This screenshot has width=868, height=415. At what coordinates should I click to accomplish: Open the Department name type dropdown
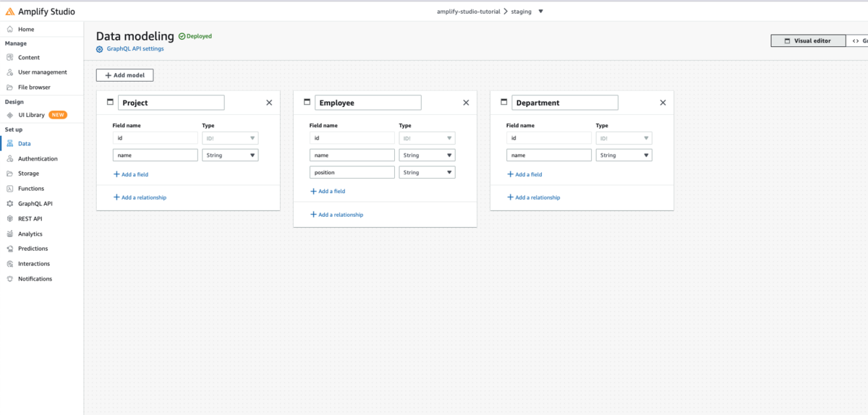(624, 155)
